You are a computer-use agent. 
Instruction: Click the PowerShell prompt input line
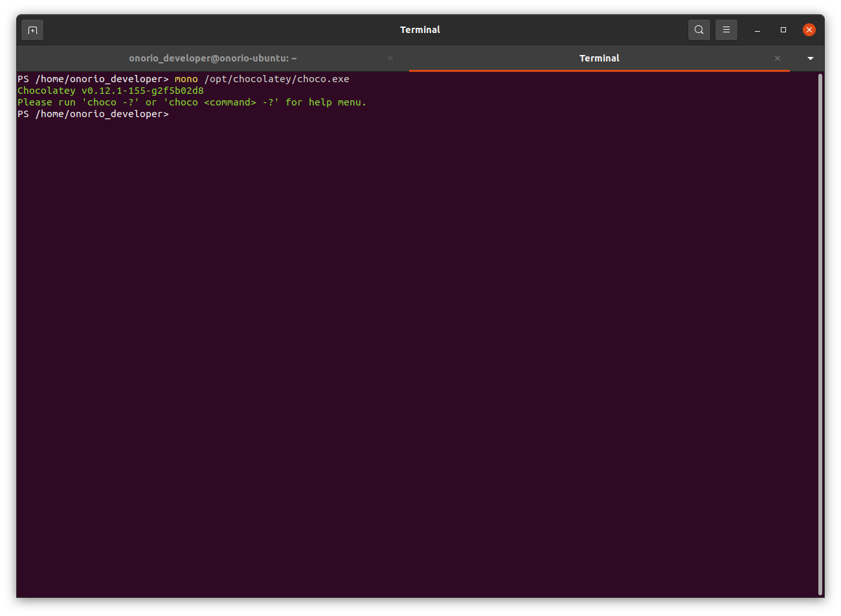[x=93, y=114]
